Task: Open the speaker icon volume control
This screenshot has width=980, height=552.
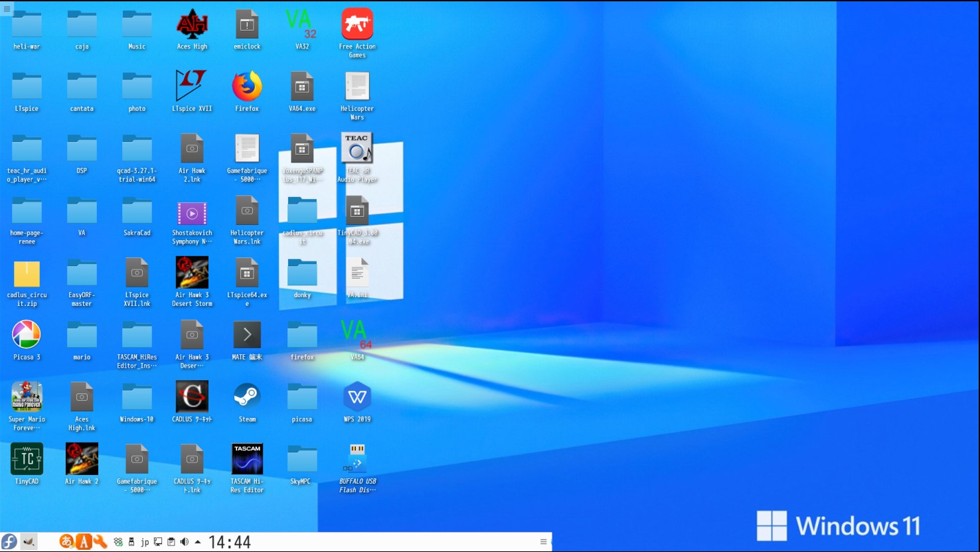Action: [184, 541]
